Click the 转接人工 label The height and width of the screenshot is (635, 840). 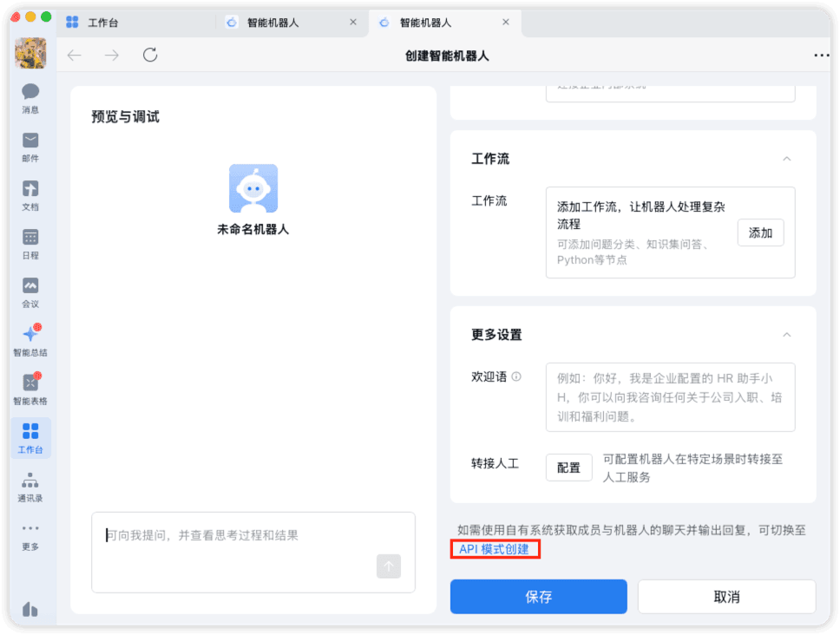(495, 463)
